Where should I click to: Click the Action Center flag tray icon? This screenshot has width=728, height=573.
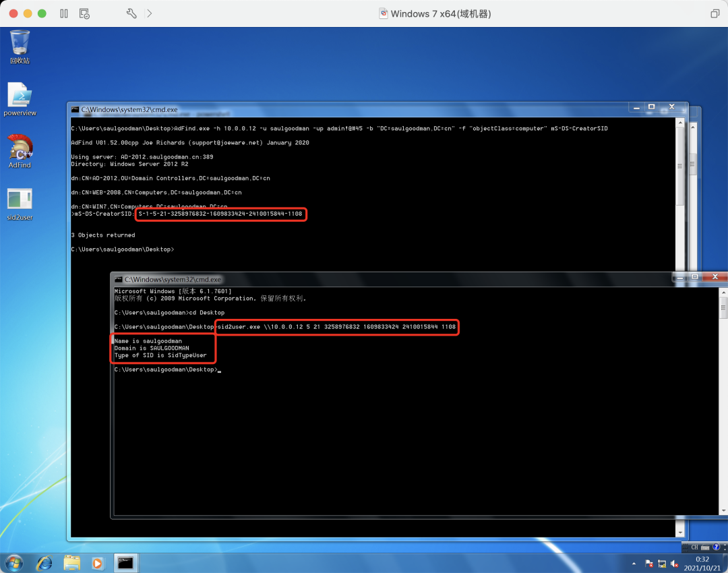click(649, 564)
